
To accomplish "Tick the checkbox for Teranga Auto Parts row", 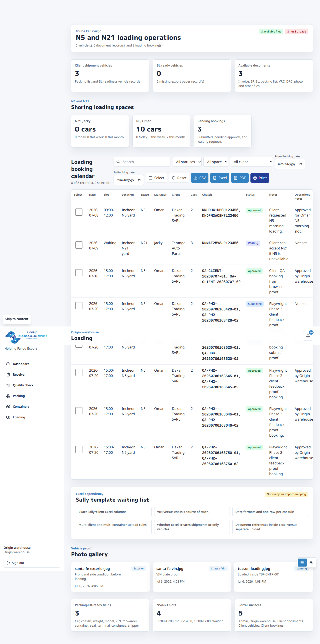I will tap(79, 245).
